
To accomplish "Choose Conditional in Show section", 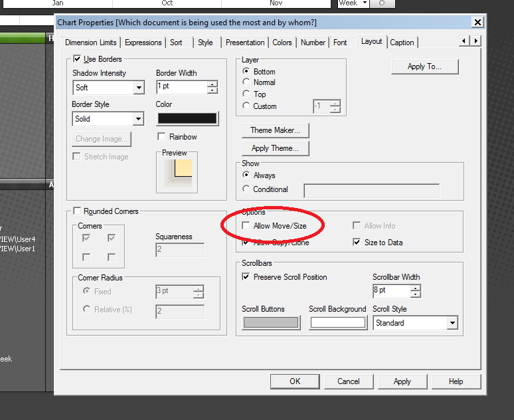I will click(246, 189).
